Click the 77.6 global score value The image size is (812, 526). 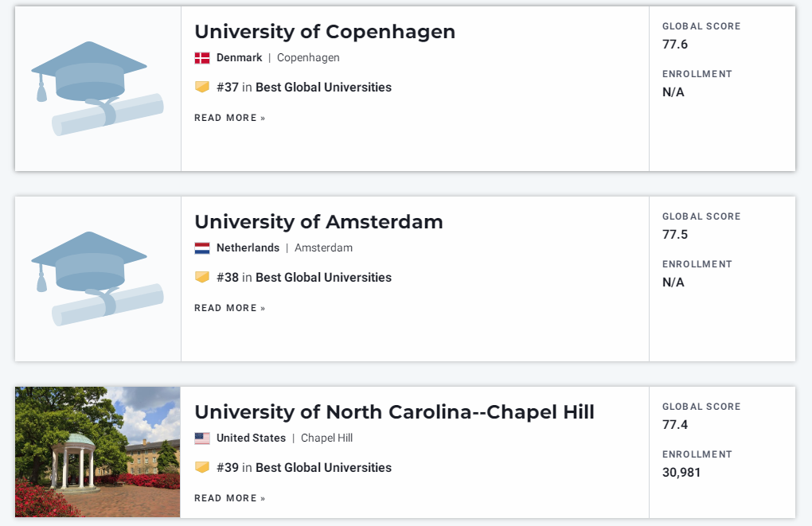pos(675,45)
